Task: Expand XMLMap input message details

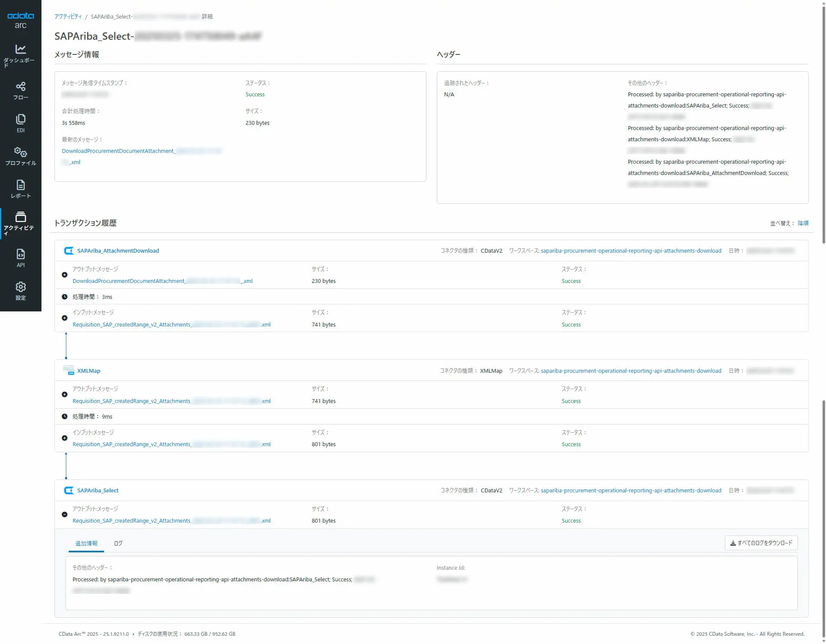Action: (65, 438)
